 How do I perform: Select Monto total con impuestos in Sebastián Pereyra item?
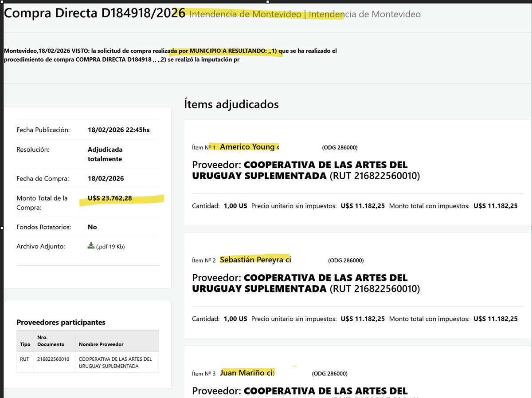click(453, 319)
